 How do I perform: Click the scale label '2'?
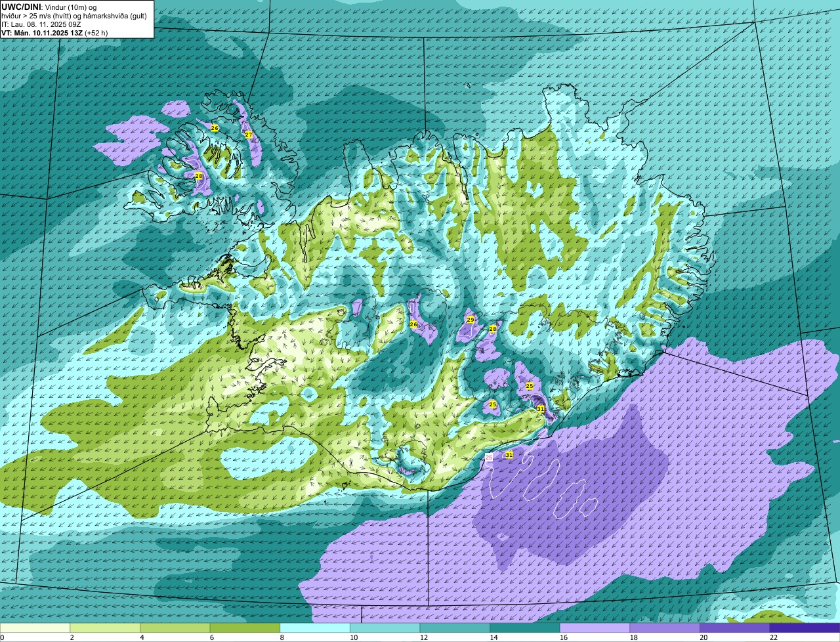tap(72, 637)
